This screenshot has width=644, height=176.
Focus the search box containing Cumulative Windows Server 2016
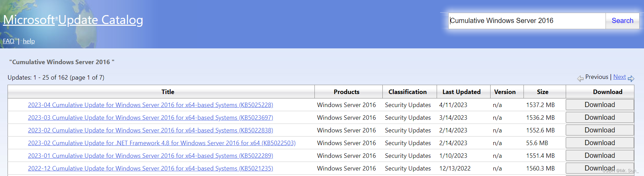[527, 21]
